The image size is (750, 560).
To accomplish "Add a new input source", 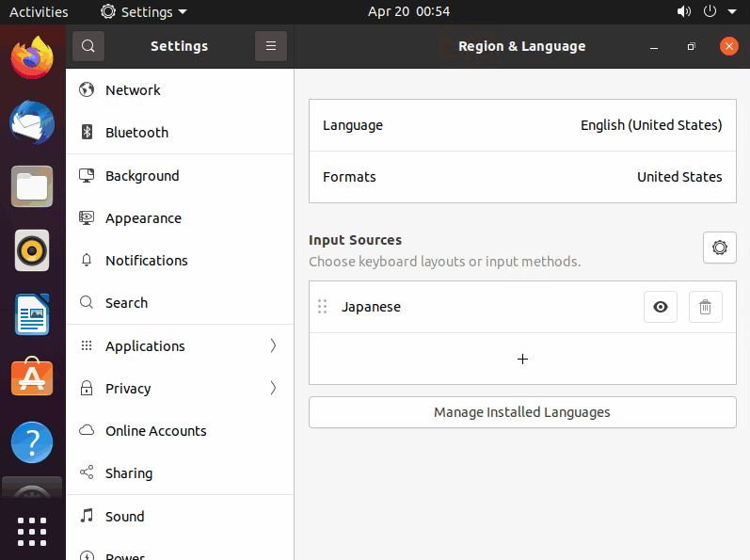I will coord(522,359).
